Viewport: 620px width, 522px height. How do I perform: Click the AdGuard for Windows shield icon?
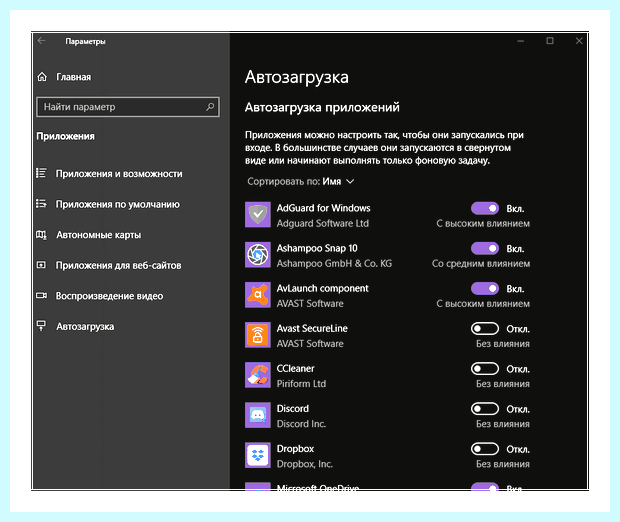258,215
